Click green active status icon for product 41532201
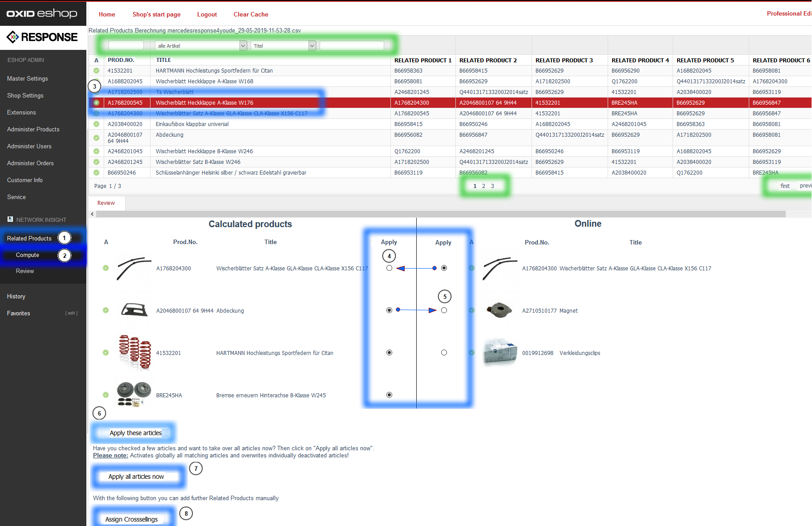 97,71
